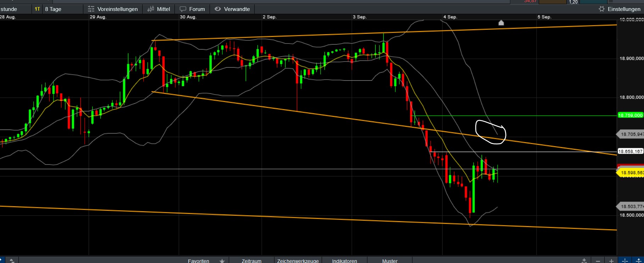The height and width of the screenshot is (263, 644).
Task: Click the 1,20 value at top
Action: click(573, 2)
